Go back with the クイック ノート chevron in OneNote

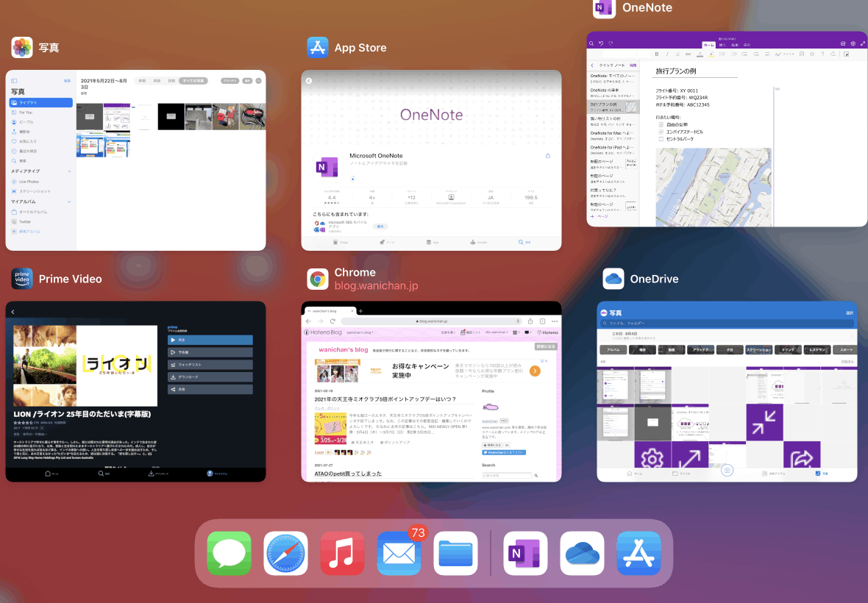tap(592, 65)
